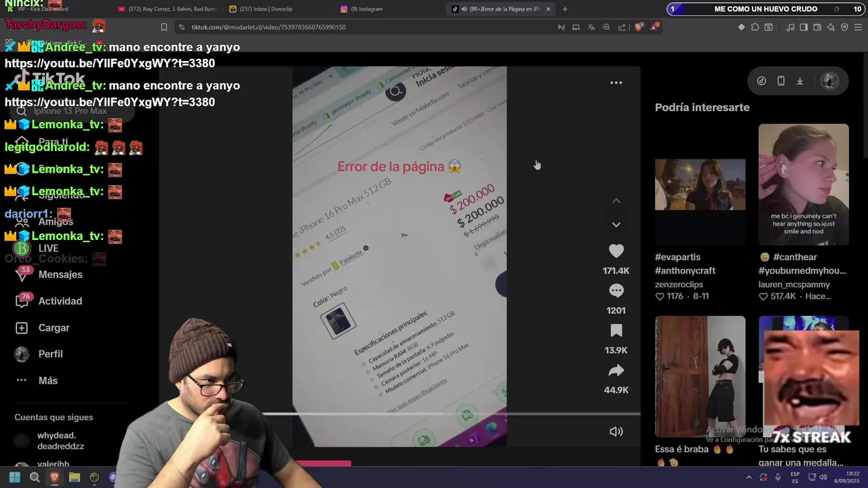Click the share page icon in address bar

[622, 27]
